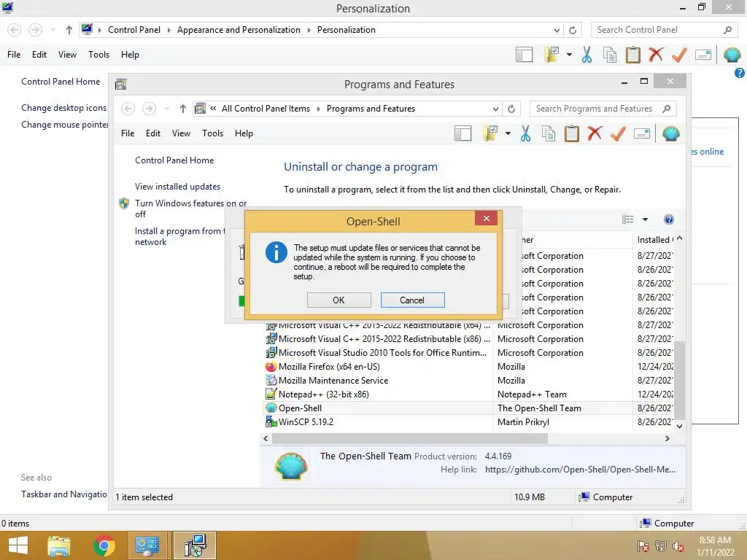Open the Edit menu in Programs and Features
Viewport: 747px width, 560px height.
[153, 133]
